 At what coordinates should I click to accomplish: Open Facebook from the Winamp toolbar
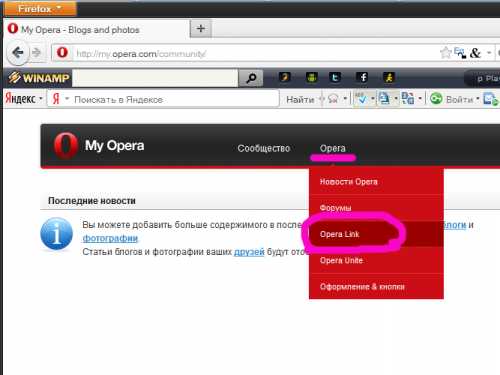tap(362, 78)
